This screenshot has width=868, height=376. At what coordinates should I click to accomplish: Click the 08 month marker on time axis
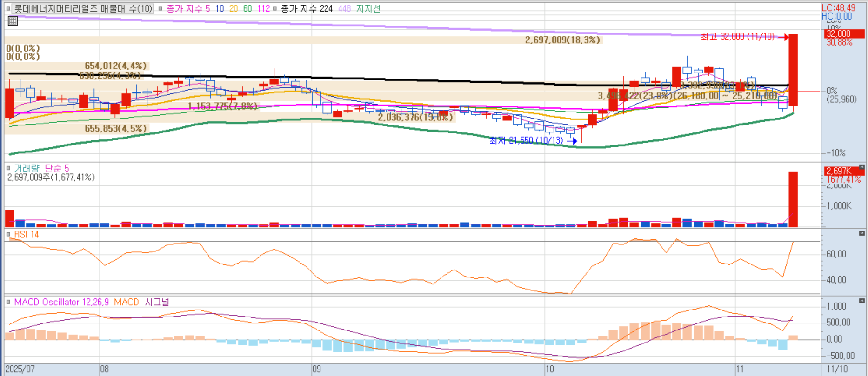104,369
